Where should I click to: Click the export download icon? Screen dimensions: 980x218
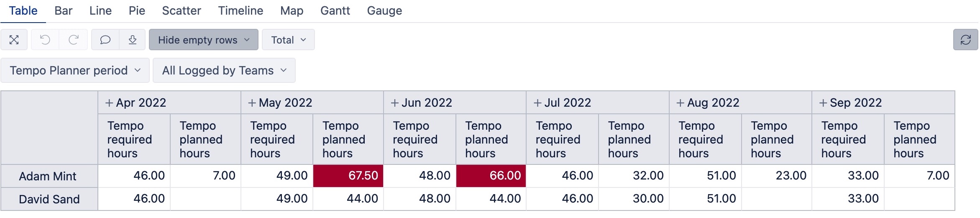coord(133,40)
